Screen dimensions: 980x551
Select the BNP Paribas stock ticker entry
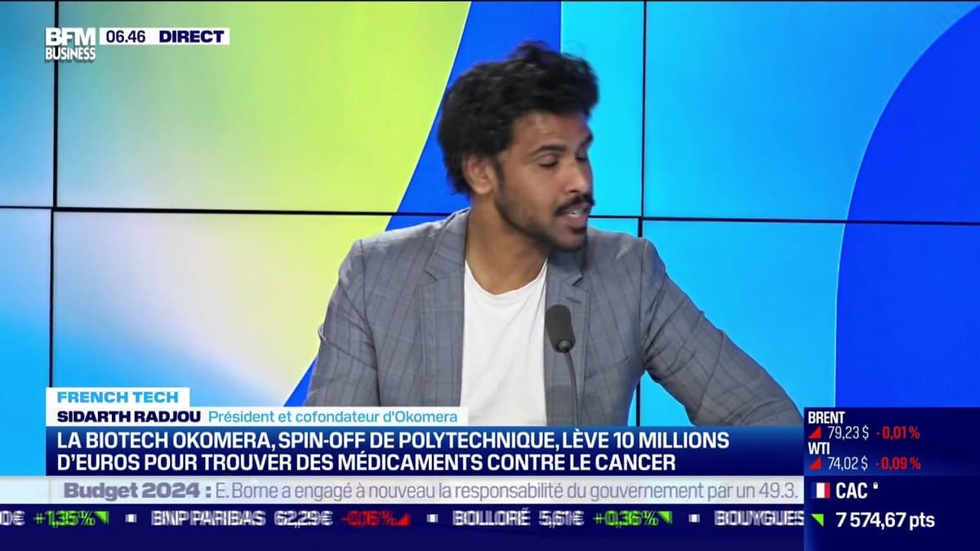pos(208,518)
